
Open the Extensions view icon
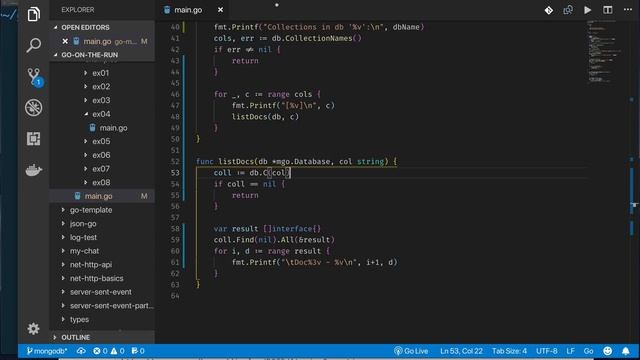(x=33, y=139)
